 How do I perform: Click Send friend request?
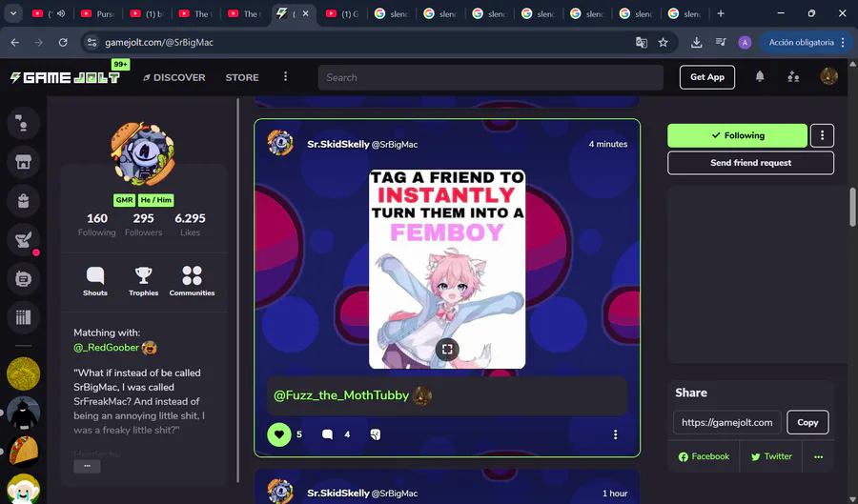click(x=751, y=163)
